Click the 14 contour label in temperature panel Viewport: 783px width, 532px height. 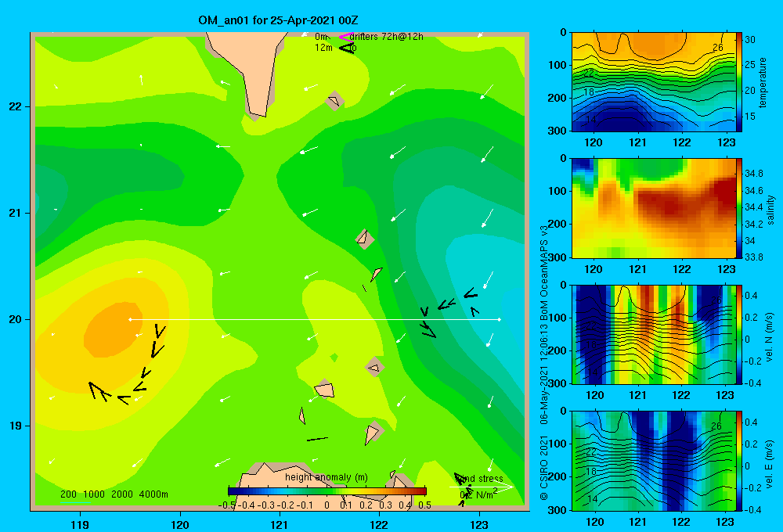[x=590, y=120]
